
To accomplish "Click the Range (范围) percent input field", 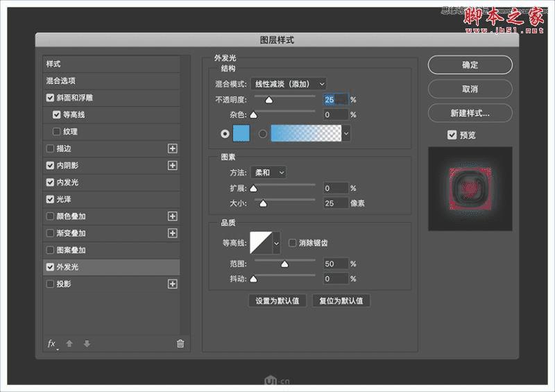I will (336, 264).
